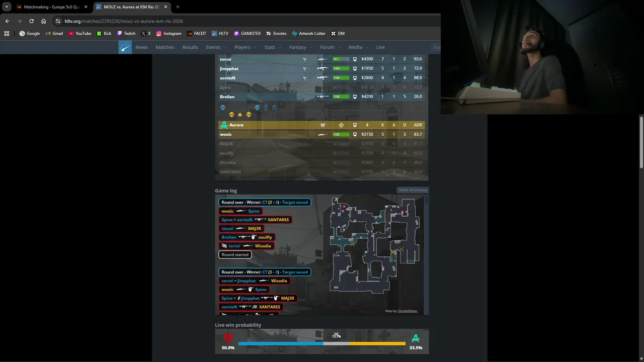Open torzsi's player profile in scoreboard
The image size is (644, 362).
tap(225, 59)
